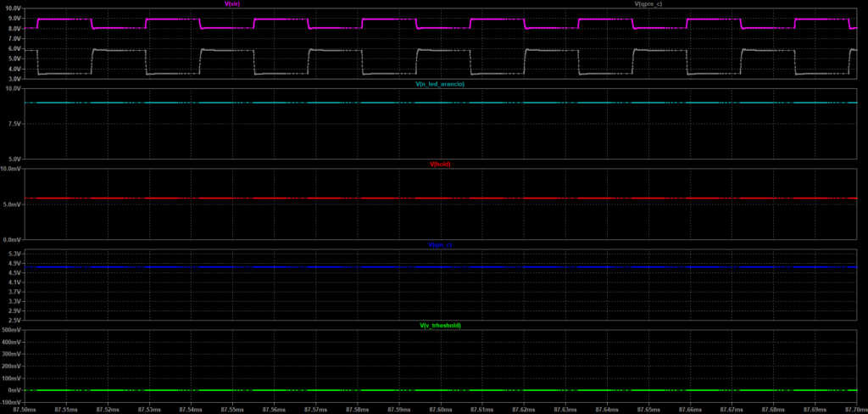The width and height of the screenshot is (868, 414).
Task: Click the 0.0mV axis label
Action: click(12, 239)
